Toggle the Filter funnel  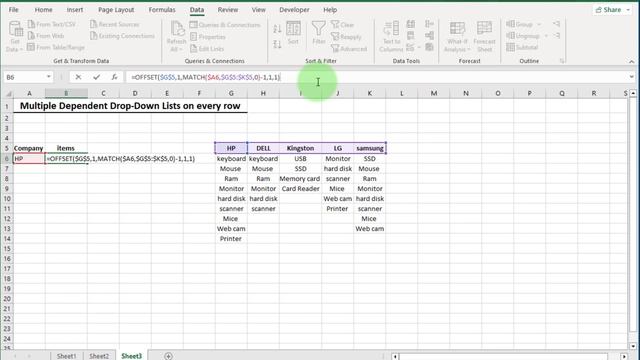(318, 33)
